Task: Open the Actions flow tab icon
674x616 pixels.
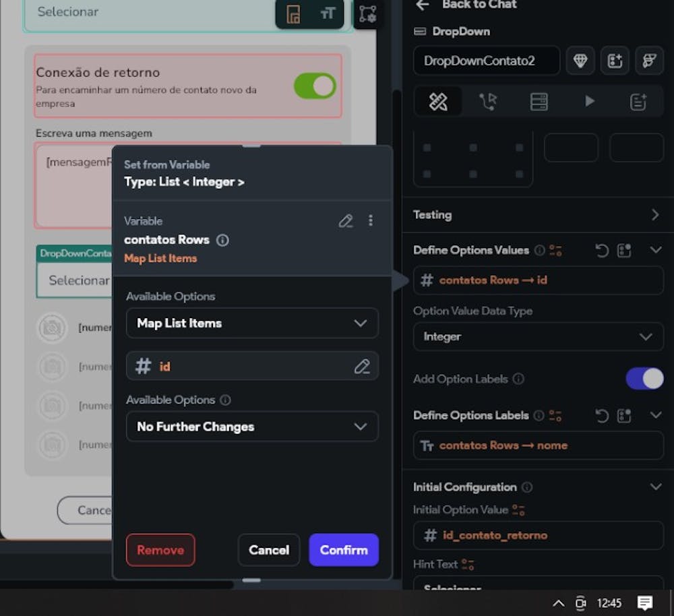Action: [x=488, y=102]
